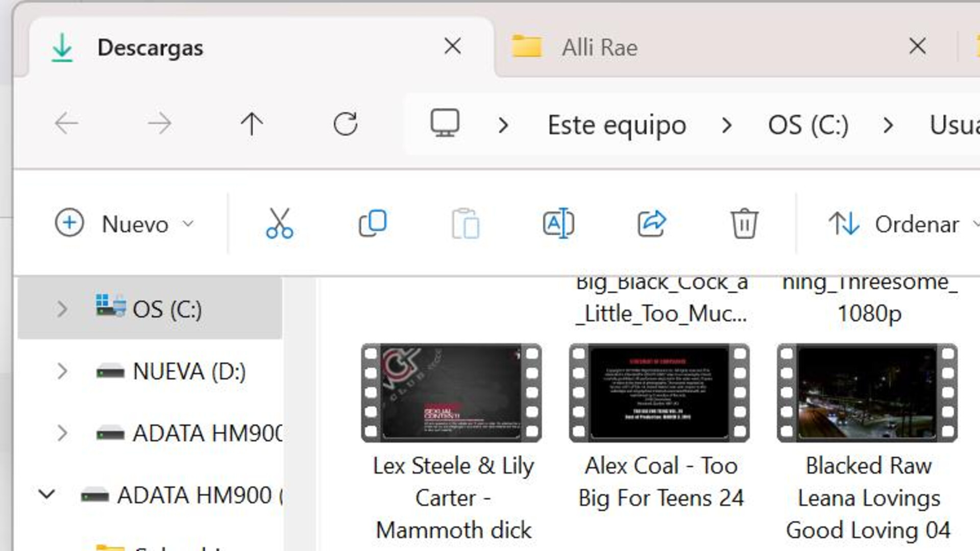Copy selected items using copy icon
The height and width of the screenshot is (551, 980).
373,223
